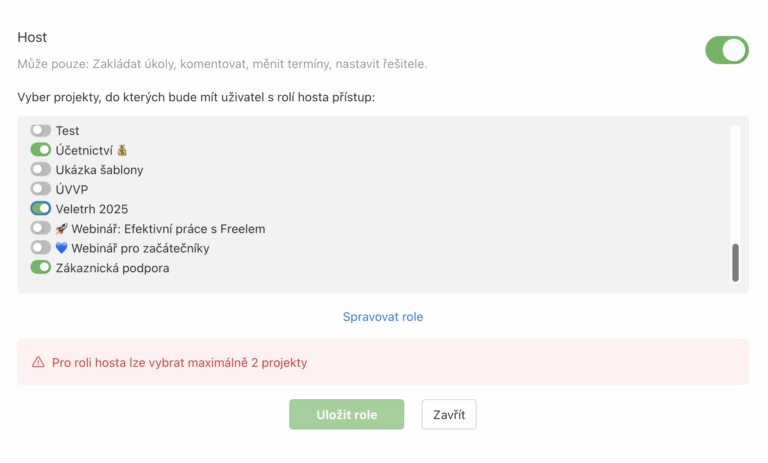
Task: Turn off the Účetnictví project toggle
Action: click(x=41, y=150)
